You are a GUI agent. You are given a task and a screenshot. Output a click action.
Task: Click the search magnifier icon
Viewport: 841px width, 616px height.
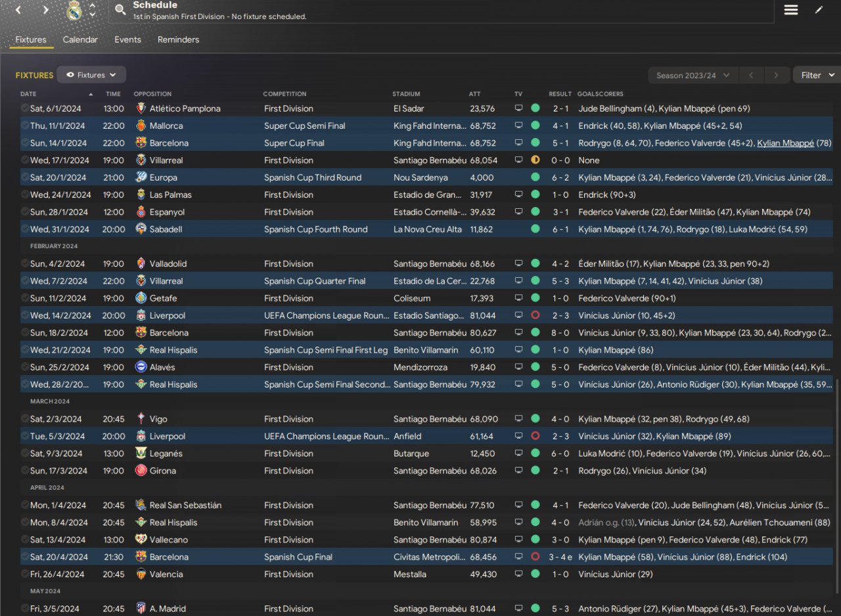point(120,9)
